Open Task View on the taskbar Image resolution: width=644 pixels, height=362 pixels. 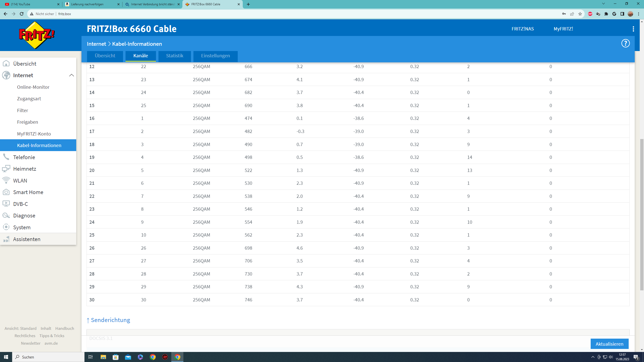91,357
